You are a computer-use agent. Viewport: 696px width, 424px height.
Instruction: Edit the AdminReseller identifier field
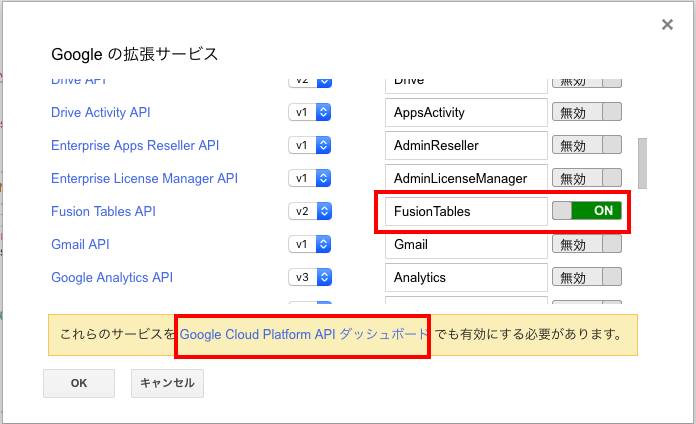pyautogui.click(x=466, y=145)
